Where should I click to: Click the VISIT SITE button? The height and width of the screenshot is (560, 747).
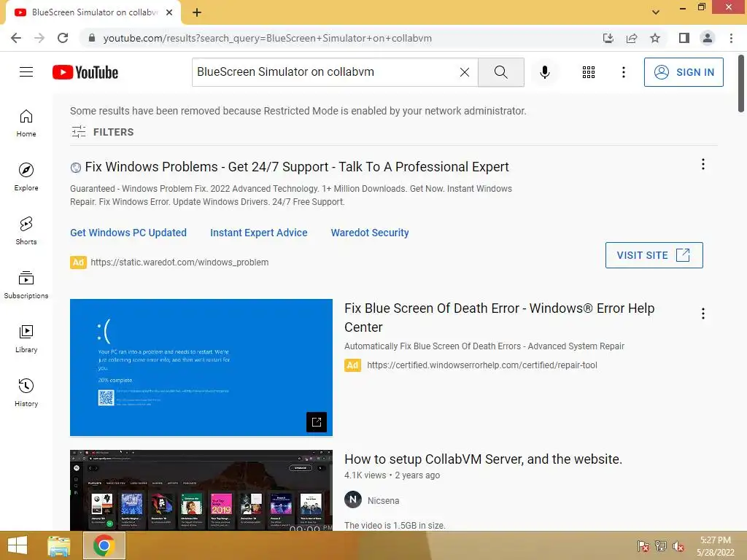654,255
